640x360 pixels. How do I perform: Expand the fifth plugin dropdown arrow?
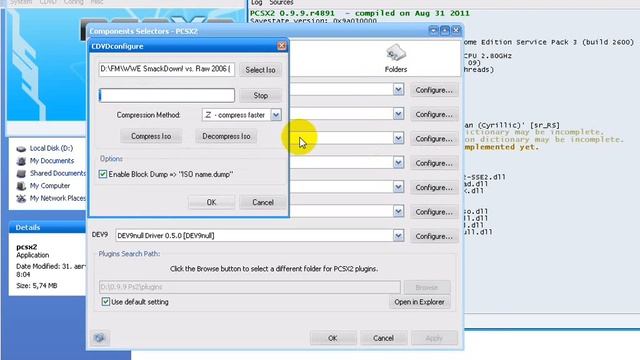click(398, 187)
